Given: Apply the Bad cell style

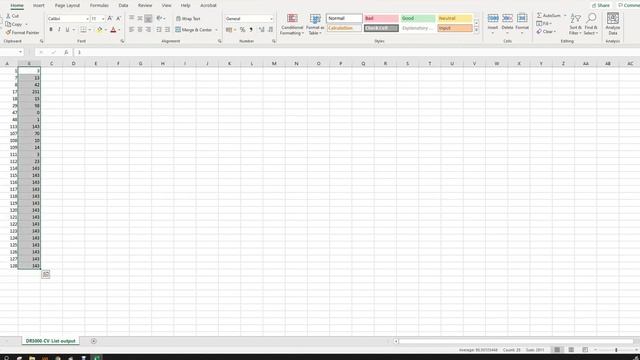Looking at the screenshot, I should tap(381, 18).
